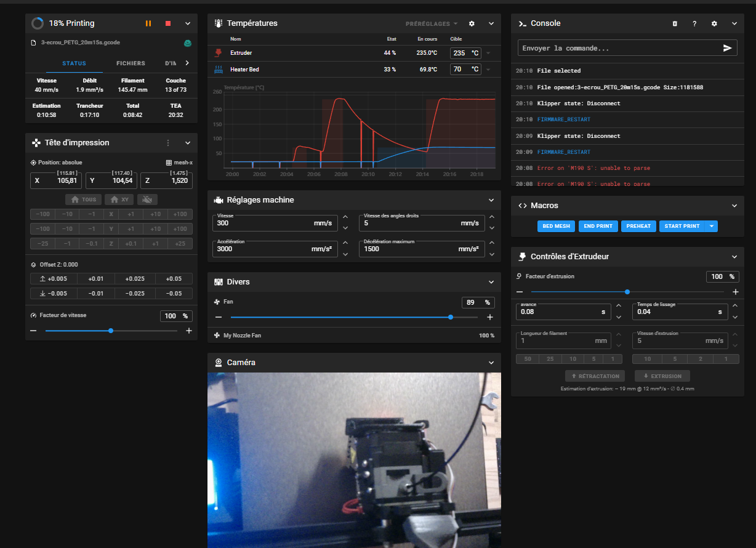Screen dimensions: 756x548
Task: Pause the current print job
Action: coord(148,23)
